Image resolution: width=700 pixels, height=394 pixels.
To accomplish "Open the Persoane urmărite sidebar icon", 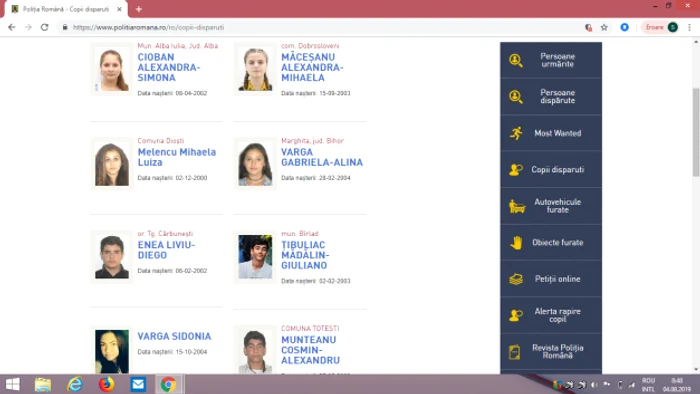I will point(516,60).
